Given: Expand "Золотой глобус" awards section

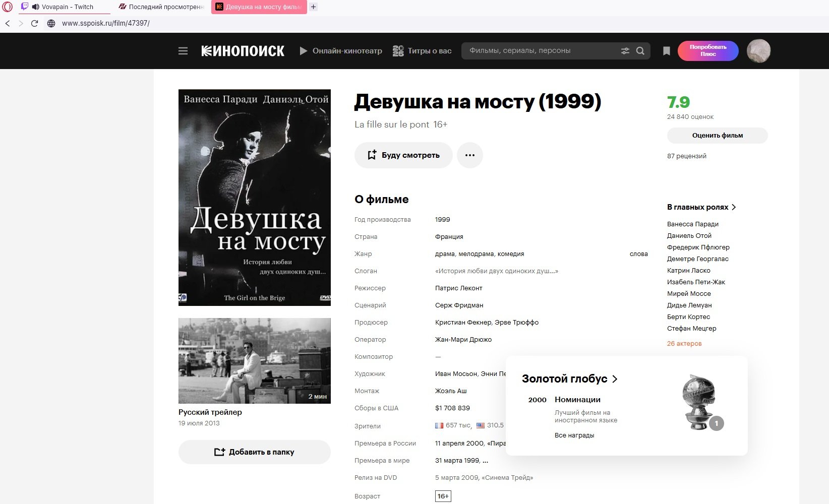Looking at the screenshot, I should [569, 379].
